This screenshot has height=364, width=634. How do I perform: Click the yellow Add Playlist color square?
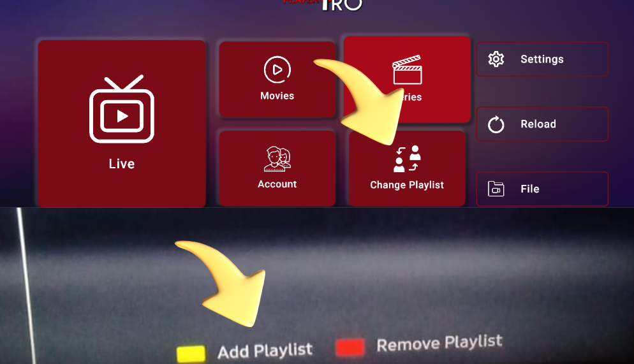(x=191, y=353)
